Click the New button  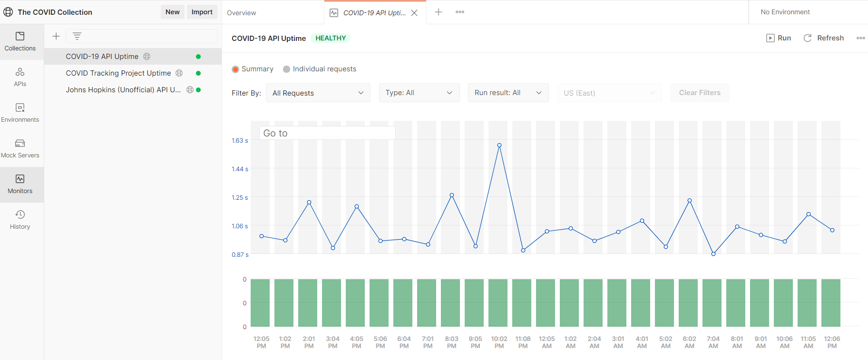pos(173,12)
